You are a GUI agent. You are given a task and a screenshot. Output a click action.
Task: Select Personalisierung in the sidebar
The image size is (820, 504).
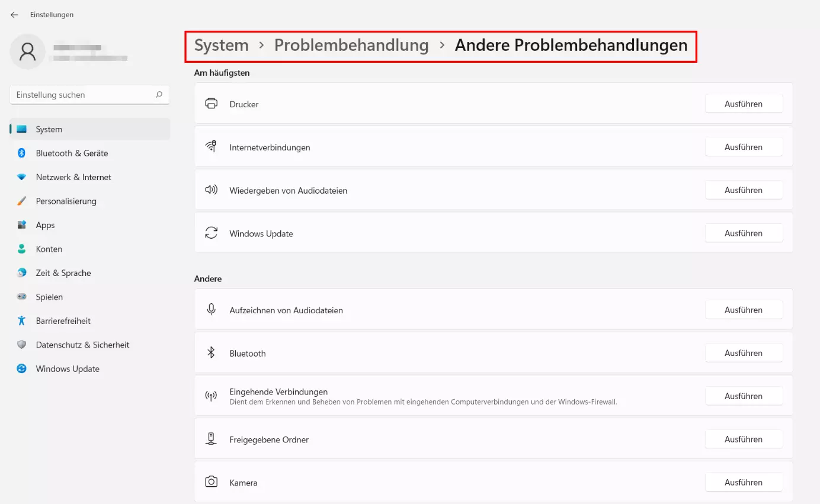90,201
